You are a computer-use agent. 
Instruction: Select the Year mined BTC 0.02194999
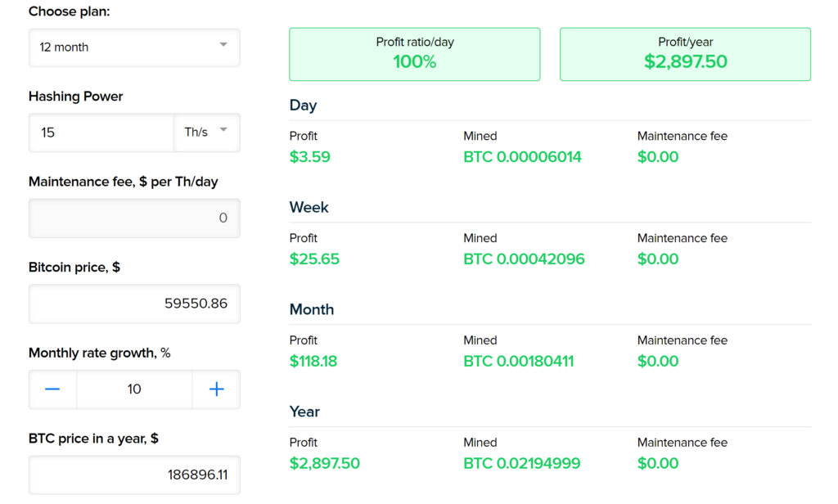[x=521, y=463]
